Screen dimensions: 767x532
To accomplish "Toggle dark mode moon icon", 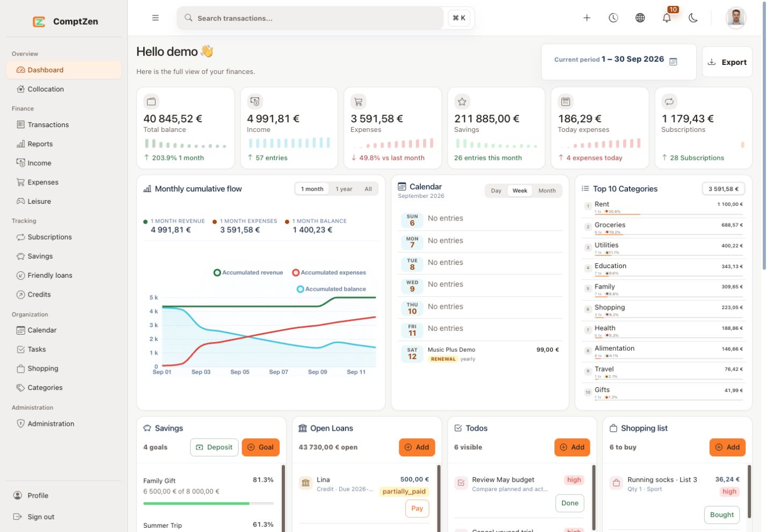I will (693, 18).
